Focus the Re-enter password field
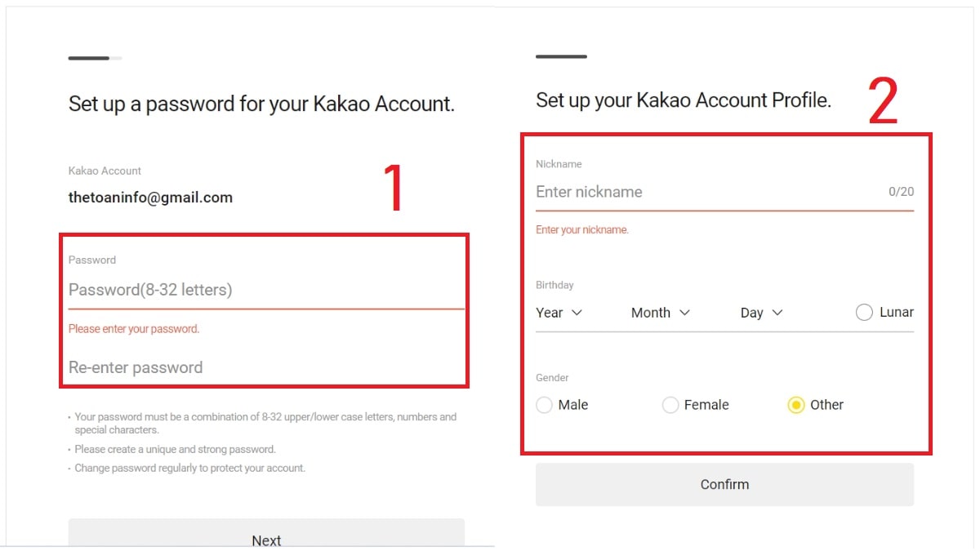This screenshot has height=551, width=980. click(x=265, y=367)
